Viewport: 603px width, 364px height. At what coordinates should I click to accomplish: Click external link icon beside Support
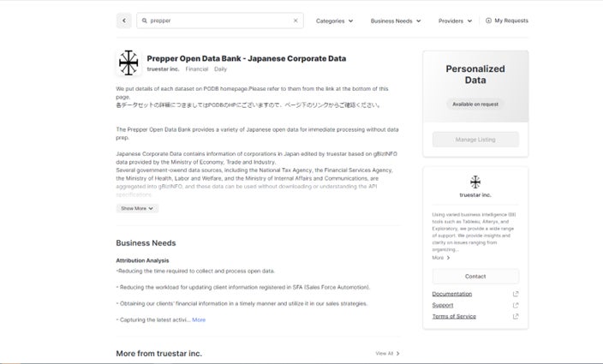(x=516, y=305)
